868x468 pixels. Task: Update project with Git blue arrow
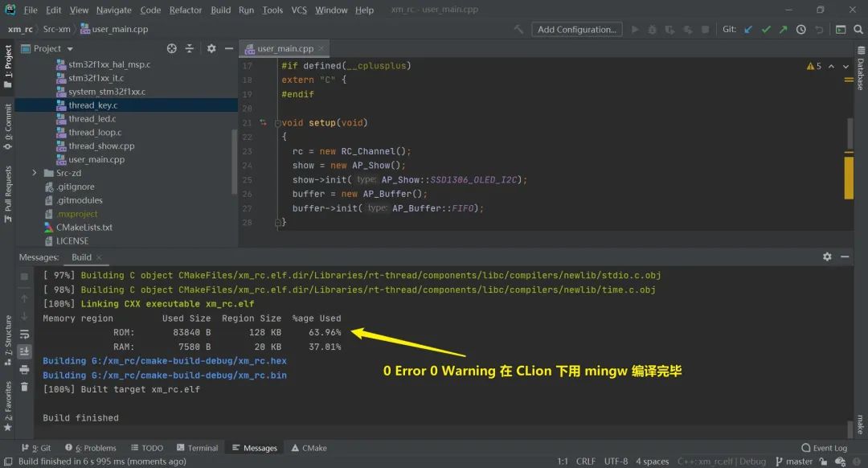[748, 30]
